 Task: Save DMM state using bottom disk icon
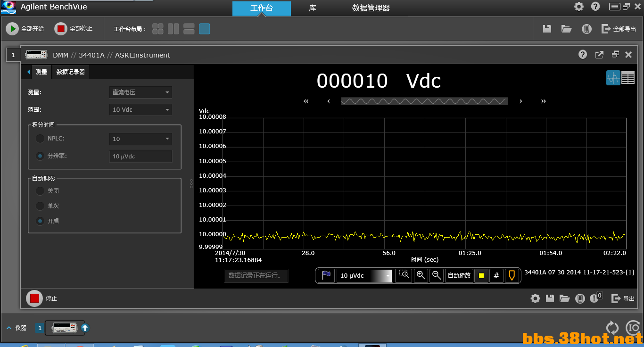[x=550, y=298]
